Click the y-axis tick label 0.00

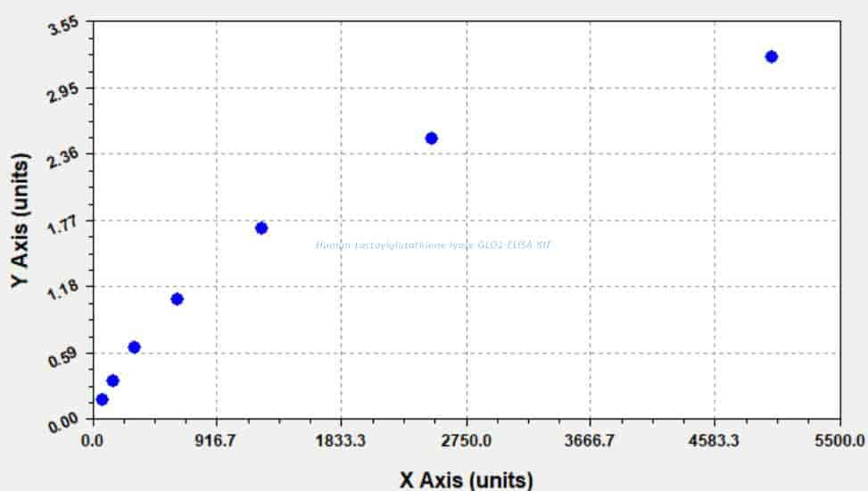(x=62, y=424)
